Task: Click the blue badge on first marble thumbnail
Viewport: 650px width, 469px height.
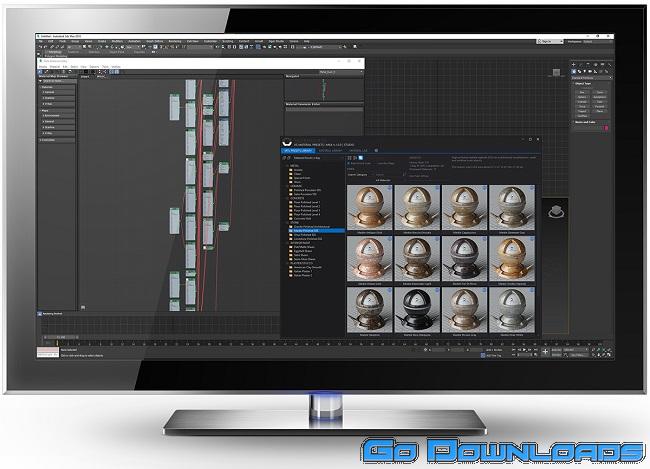Action: tap(389, 188)
